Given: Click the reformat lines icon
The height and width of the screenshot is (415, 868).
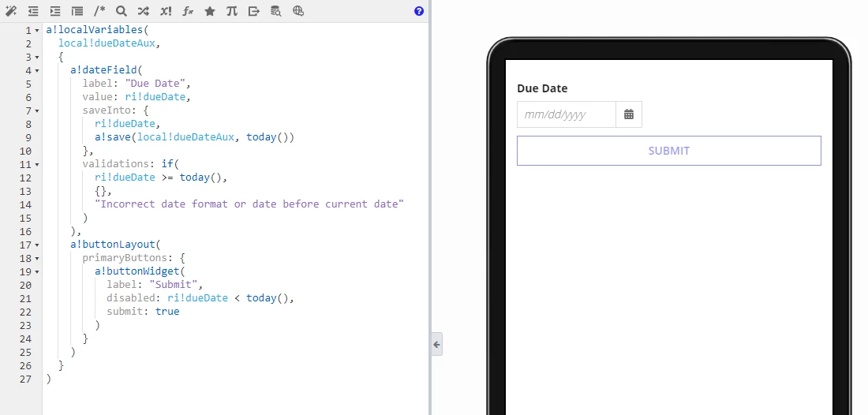Looking at the screenshot, I should [x=77, y=11].
